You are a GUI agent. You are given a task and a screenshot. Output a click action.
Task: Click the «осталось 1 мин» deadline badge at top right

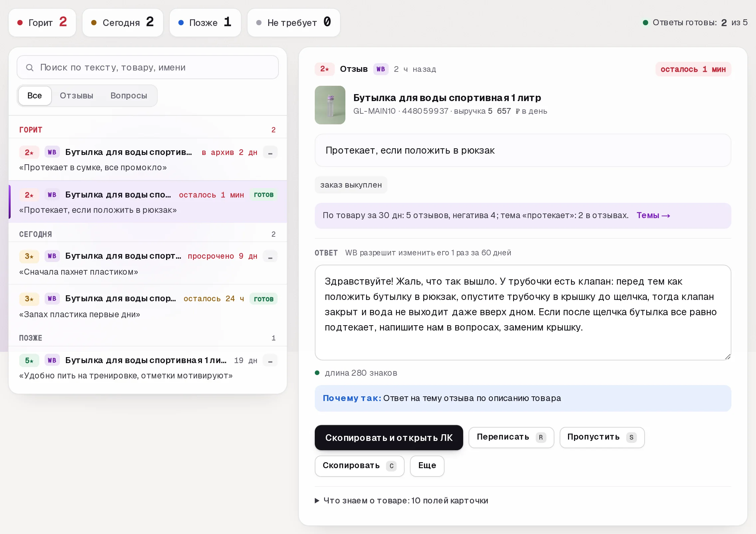[693, 69]
